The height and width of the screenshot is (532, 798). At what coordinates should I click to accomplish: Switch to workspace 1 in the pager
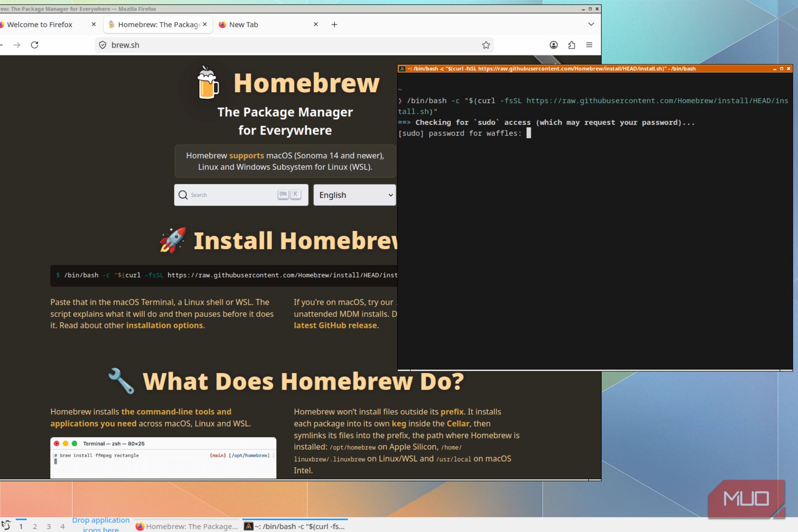point(21,526)
